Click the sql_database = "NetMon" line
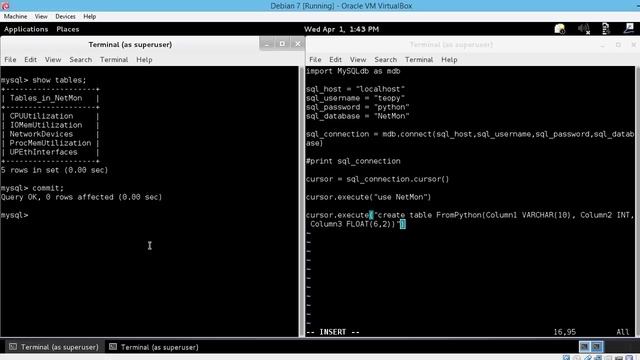The width and height of the screenshot is (640, 360). pyautogui.click(x=358, y=116)
